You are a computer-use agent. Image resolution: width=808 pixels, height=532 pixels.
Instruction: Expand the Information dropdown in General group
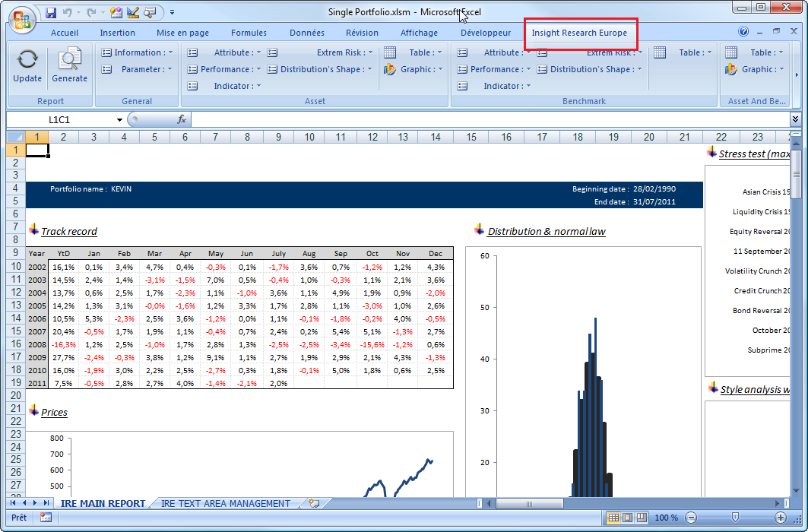tap(137, 52)
